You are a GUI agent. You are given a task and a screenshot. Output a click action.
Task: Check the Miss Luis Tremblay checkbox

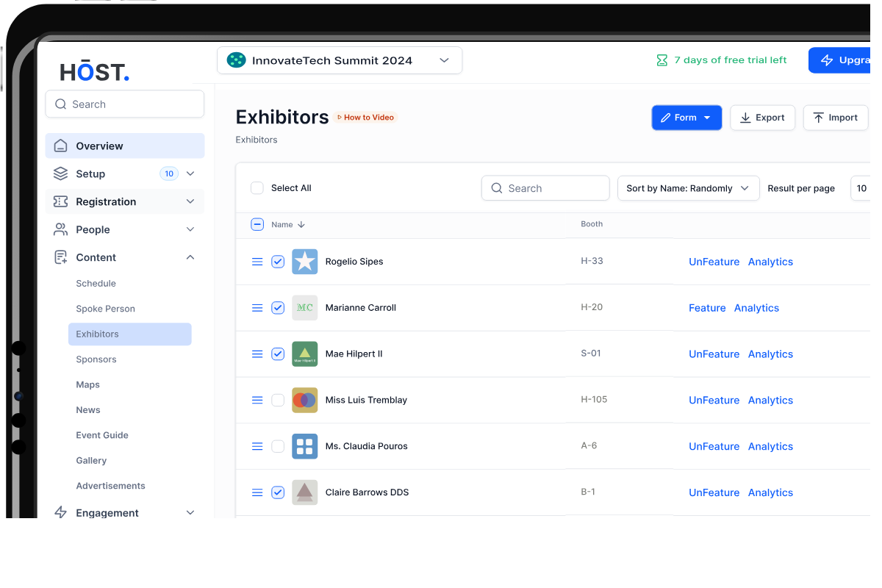point(278,401)
